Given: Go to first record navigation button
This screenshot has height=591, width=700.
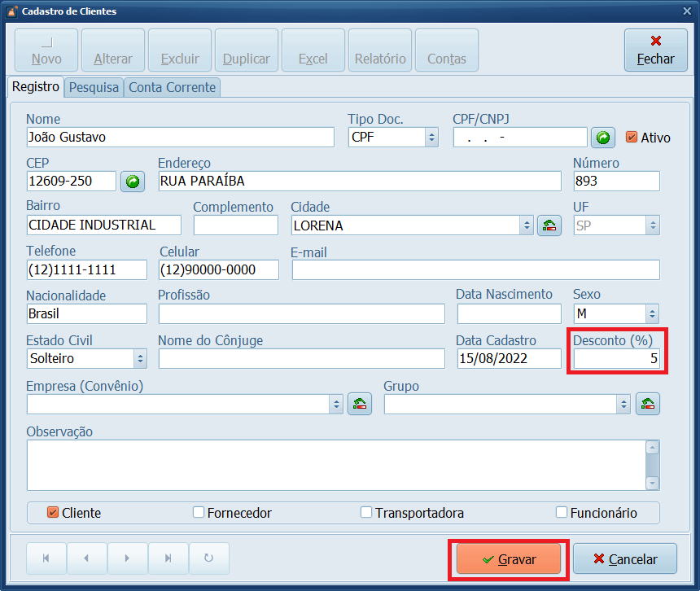Looking at the screenshot, I should pyautogui.click(x=46, y=558).
